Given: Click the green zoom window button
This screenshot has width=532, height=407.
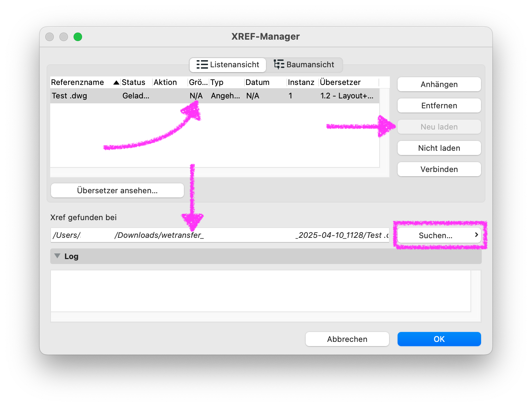Looking at the screenshot, I should [x=78, y=37].
